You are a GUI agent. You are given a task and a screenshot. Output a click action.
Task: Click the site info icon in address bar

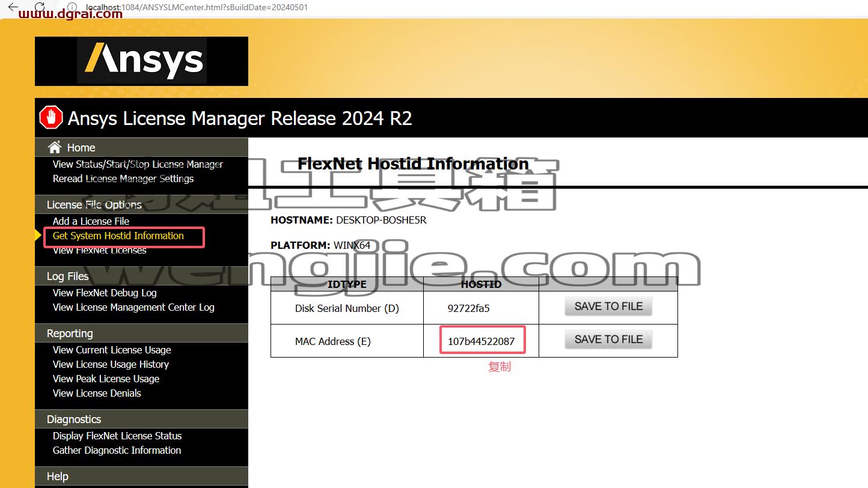[x=72, y=7]
